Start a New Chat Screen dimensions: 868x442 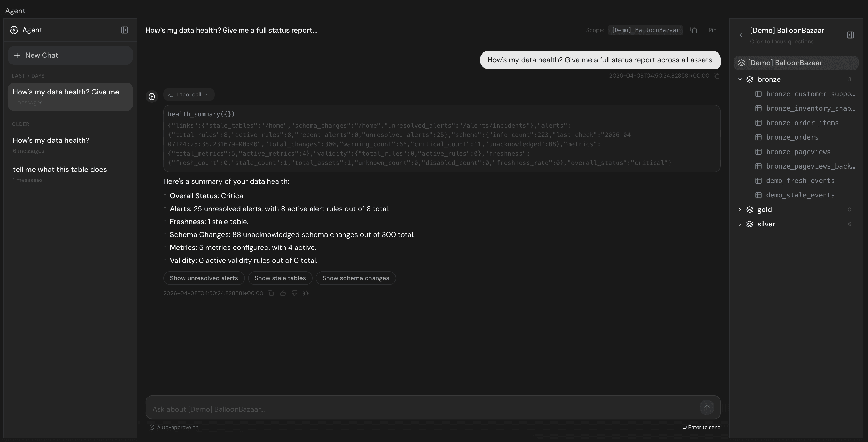[x=70, y=55]
